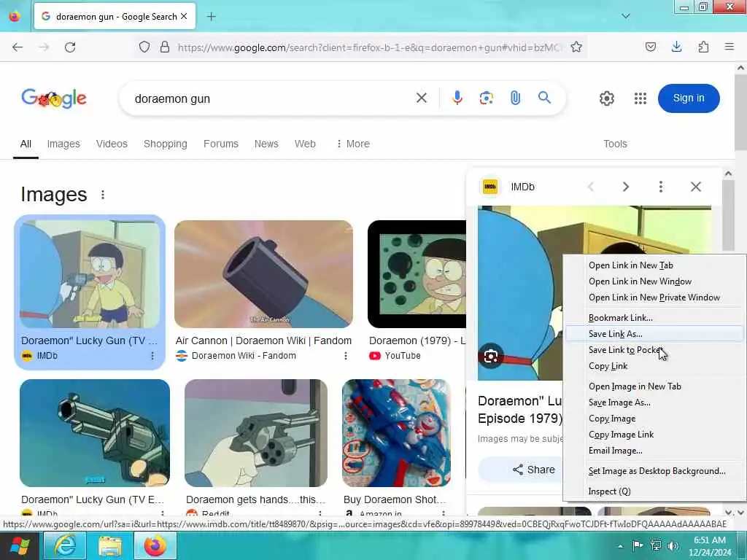Open the extensions puzzle icon
Viewport: 747px width, 560px height.
pyautogui.click(x=703, y=47)
